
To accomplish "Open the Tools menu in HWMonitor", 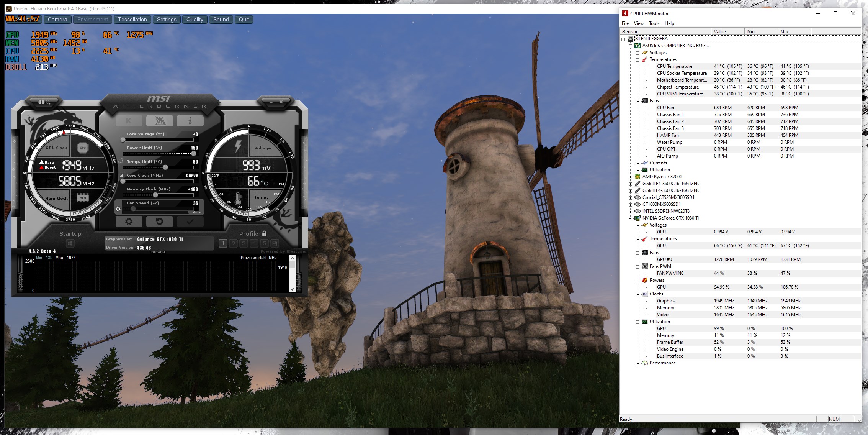I will point(654,23).
